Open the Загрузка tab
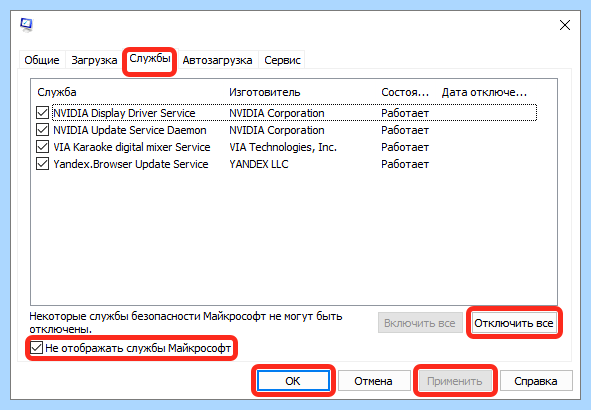Viewport: 591px width, 410px height. coord(94,60)
